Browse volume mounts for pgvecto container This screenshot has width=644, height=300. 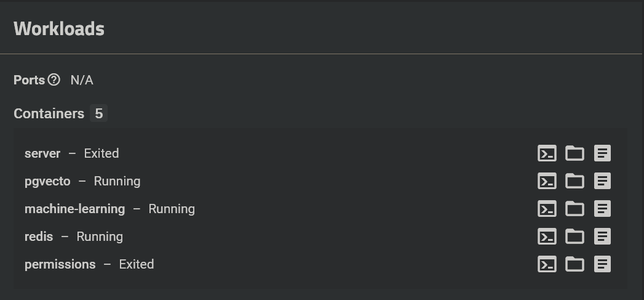point(574,181)
